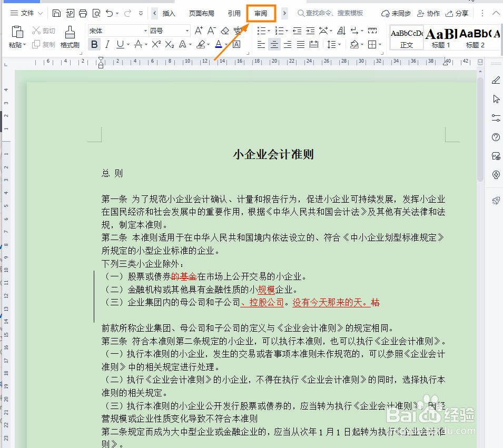The image size is (503, 448).
Task: Expand the bullet list dropdown arrow
Action: (x=268, y=31)
